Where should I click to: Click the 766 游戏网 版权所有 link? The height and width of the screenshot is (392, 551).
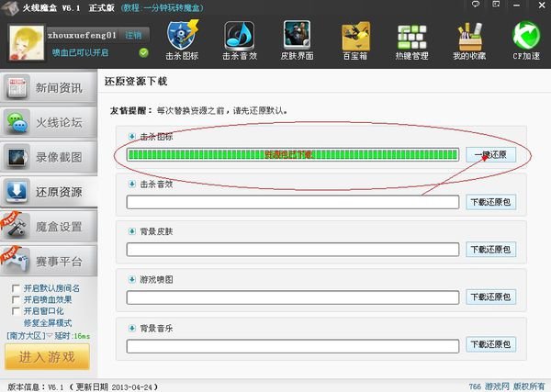coord(506,386)
